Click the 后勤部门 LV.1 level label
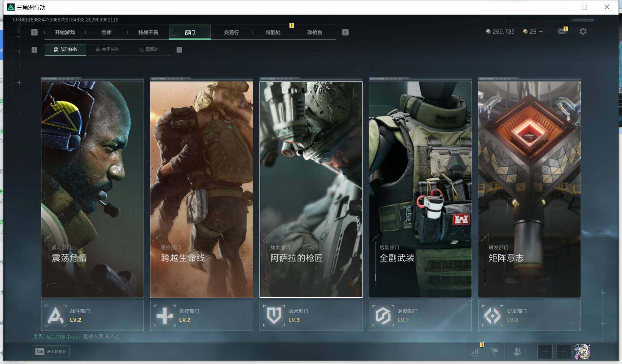The image size is (622, 364). tap(403, 320)
